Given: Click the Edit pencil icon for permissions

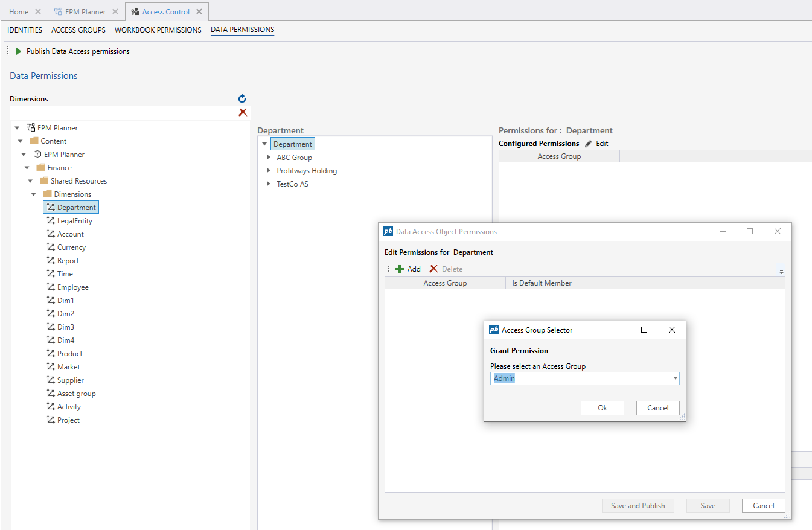Looking at the screenshot, I should 589,144.
